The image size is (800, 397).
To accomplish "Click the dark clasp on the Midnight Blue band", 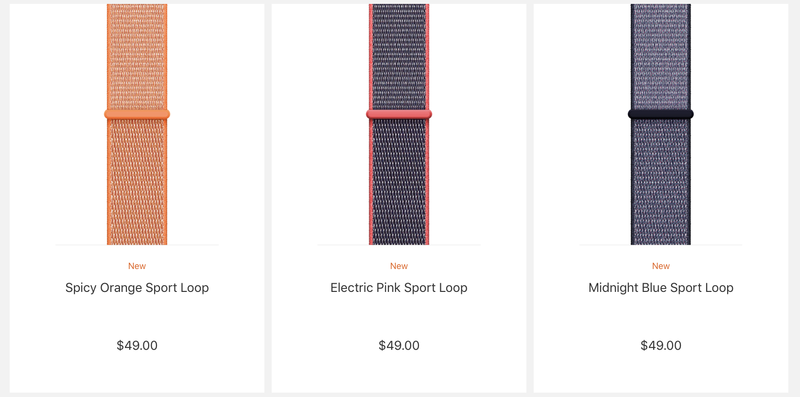I will (661, 114).
